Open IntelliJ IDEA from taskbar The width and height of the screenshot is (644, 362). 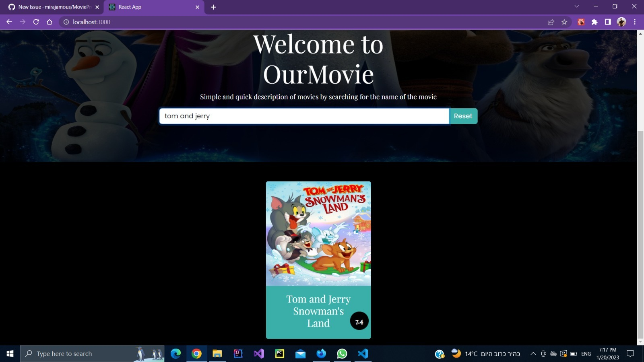[238, 354]
